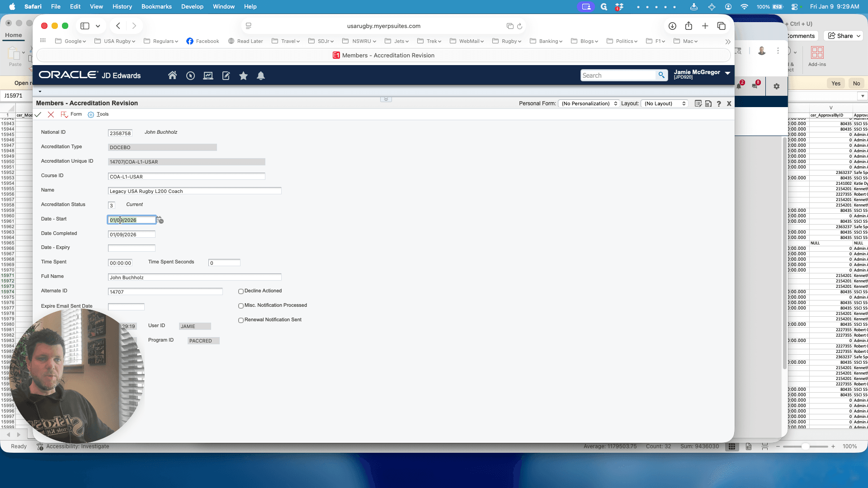Go to JD Edwards Home icon
The width and height of the screenshot is (868, 488).
click(x=172, y=75)
